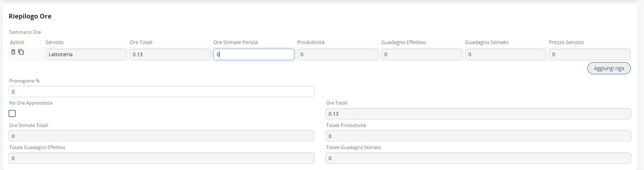Click the Produttività field in the row
This screenshot has height=170, width=644.
tap(337, 54)
